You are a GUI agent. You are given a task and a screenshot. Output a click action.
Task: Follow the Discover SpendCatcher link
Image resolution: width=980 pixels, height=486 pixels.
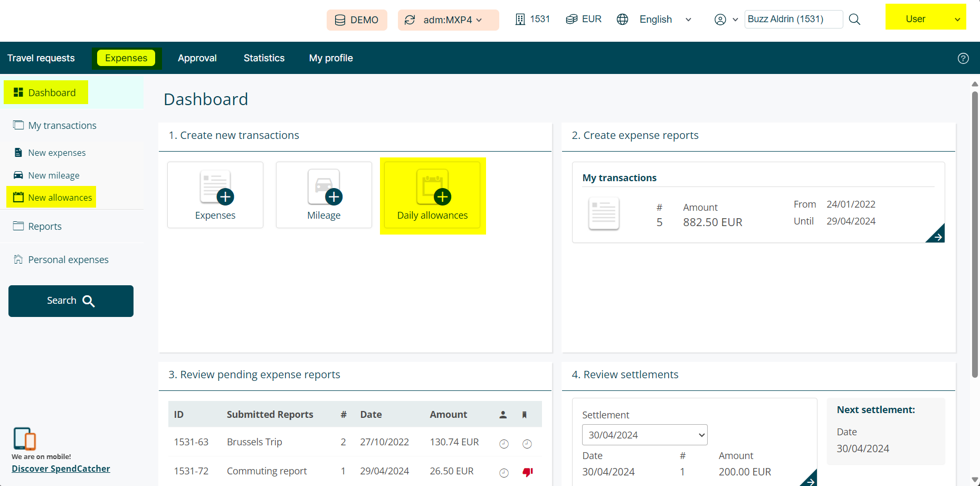[x=61, y=469]
